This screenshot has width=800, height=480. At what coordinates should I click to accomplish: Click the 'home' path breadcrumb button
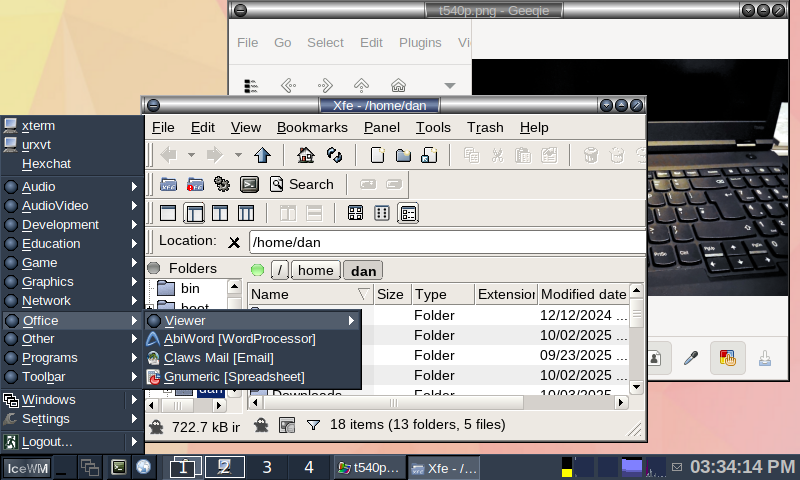click(x=315, y=270)
